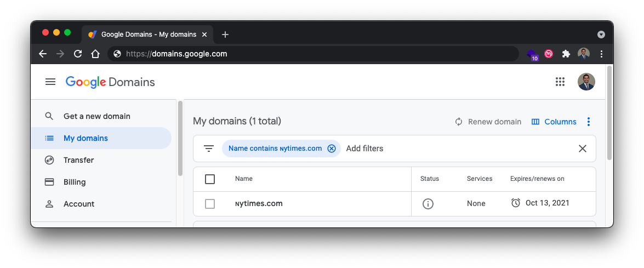The width and height of the screenshot is (644, 268).
Task: Open the nytimes.com domain link
Action: tap(259, 204)
